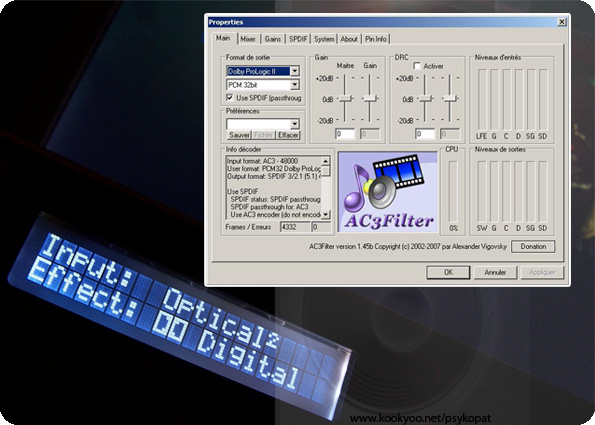Screen dimensions: 595x425
Task: Confirm with the OK button
Action: click(449, 272)
